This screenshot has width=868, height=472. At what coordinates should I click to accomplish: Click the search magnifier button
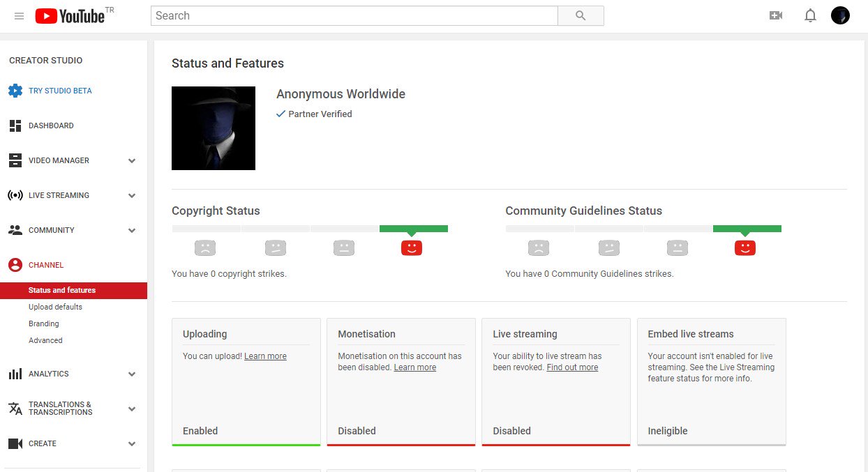tap(581, 15)
